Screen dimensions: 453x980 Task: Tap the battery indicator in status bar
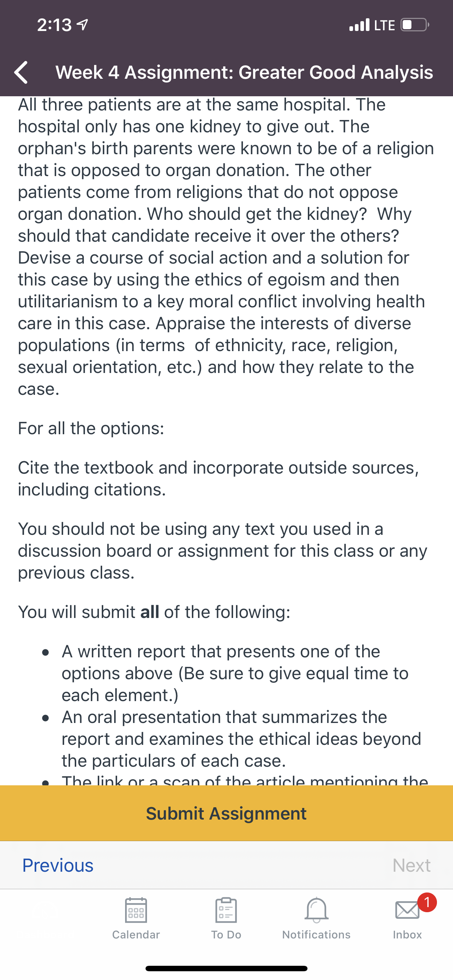(x=415, y=25)
